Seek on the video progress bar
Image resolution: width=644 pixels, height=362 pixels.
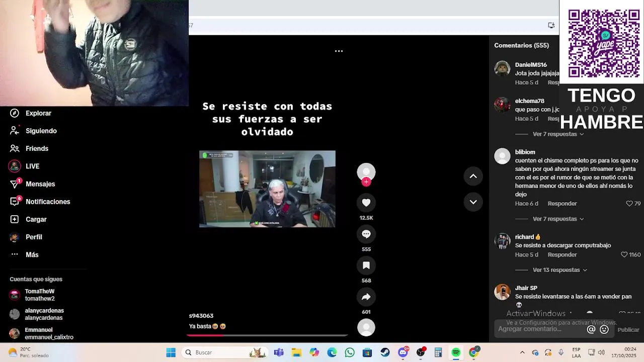tap(267, 335)
